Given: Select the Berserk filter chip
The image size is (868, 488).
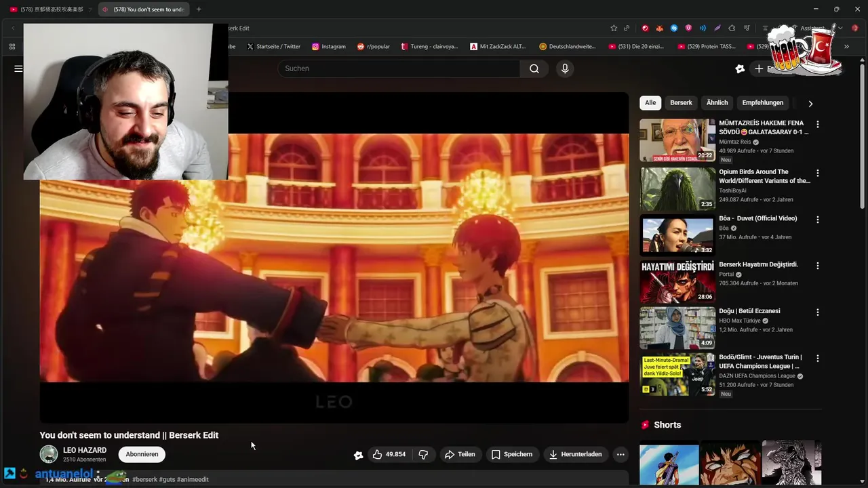Looking at the screenshot, I should click(681, 103).
